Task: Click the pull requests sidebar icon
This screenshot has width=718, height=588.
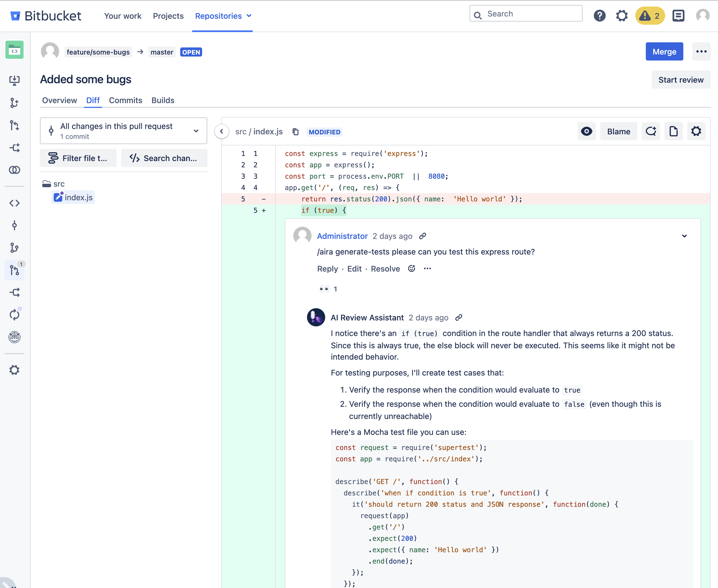Action: coord(14,269)
